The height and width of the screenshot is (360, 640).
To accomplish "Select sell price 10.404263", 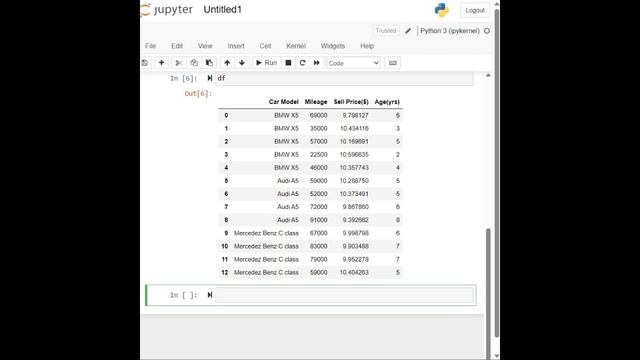I will pyautogui.click(x=354, y=272).
